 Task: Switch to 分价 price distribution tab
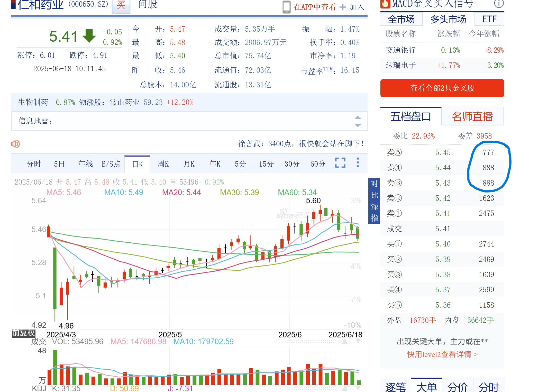(x=458, y=386)
